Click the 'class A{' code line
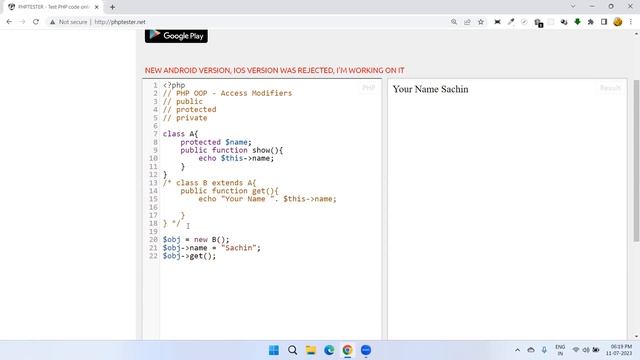This screenshot has width=640, height=360. coord(180,134)
